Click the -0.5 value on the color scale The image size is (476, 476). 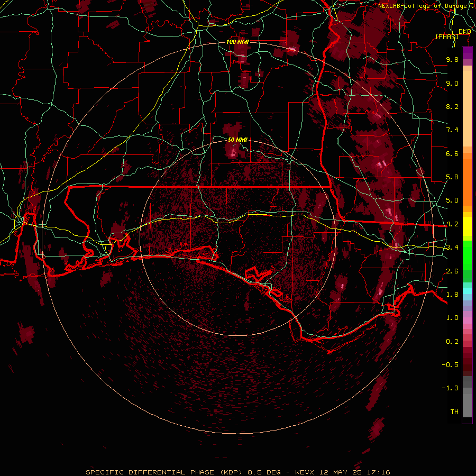tap(451, 365)
